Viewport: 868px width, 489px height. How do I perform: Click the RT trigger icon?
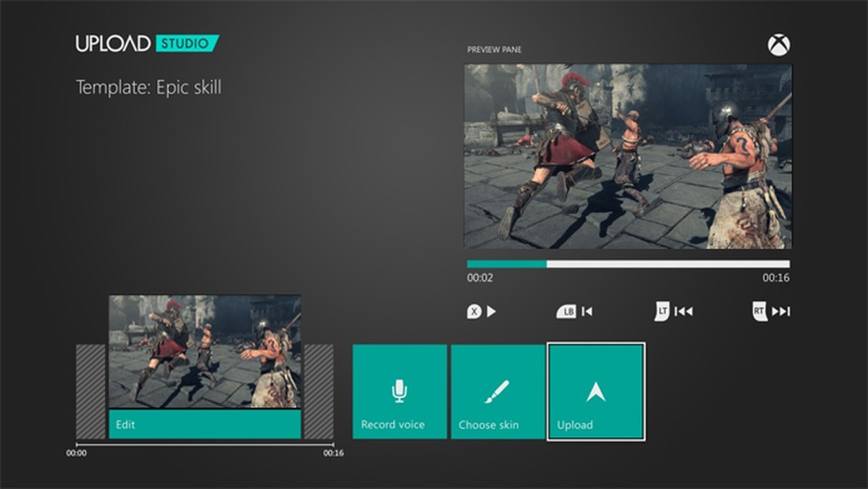(x=759, y=312)
